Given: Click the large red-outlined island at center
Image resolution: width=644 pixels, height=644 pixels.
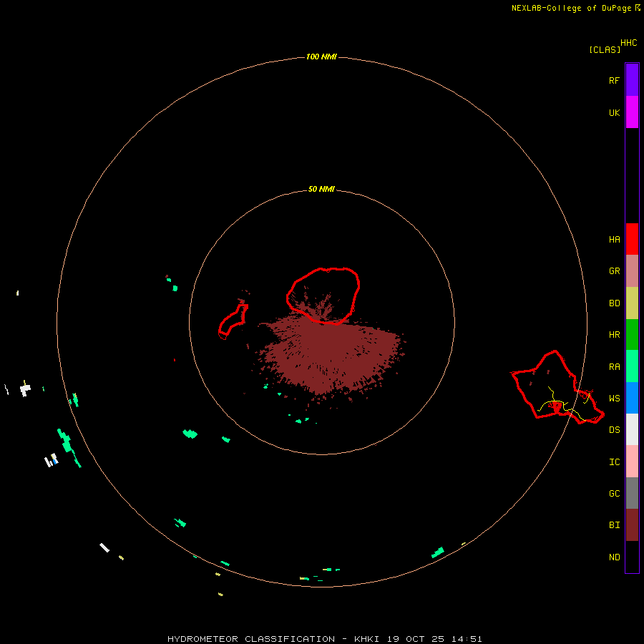Looking at the screenshot, I should point(323,296).
